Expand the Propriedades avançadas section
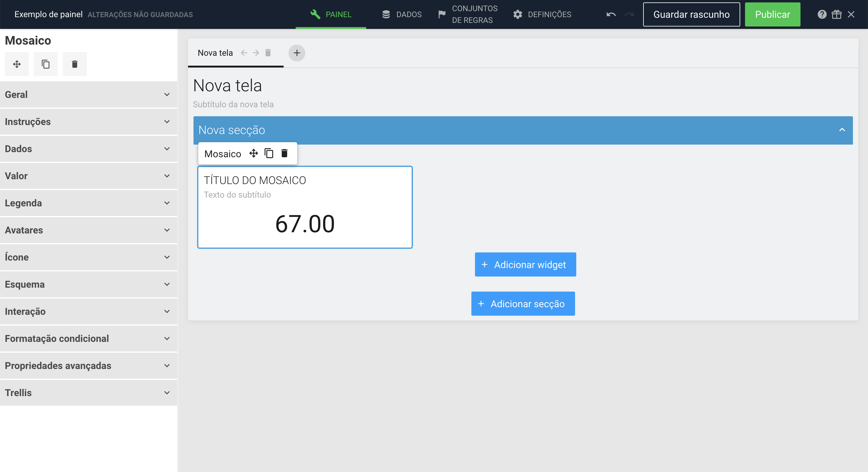 point(89,366)
